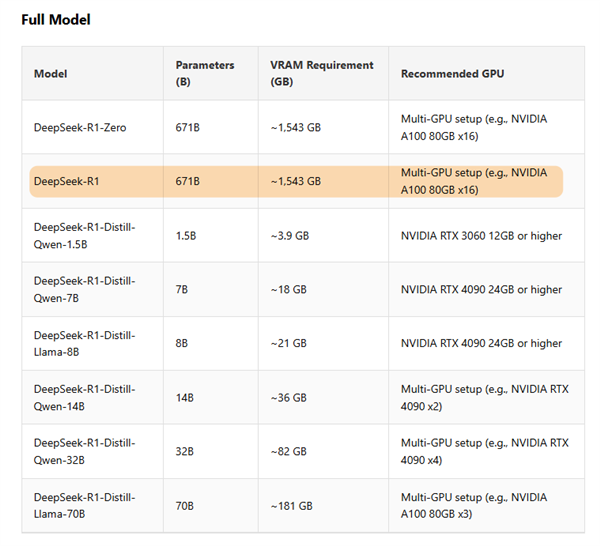The width and height of the screenshot is (600, 546).
Task: Click the DeepSeek-R1-Zero model cell
Action: 80,127
